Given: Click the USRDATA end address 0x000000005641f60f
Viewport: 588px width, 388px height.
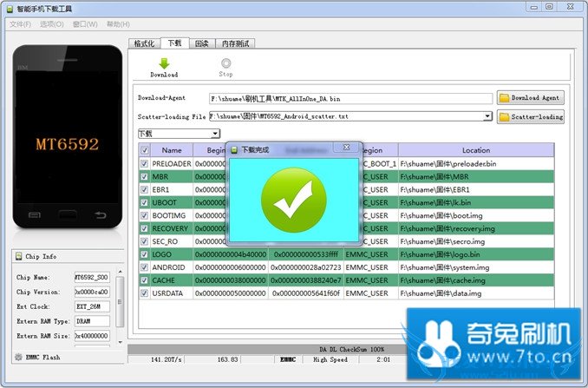Looking at the screenshot, I should tap(306, 293).
